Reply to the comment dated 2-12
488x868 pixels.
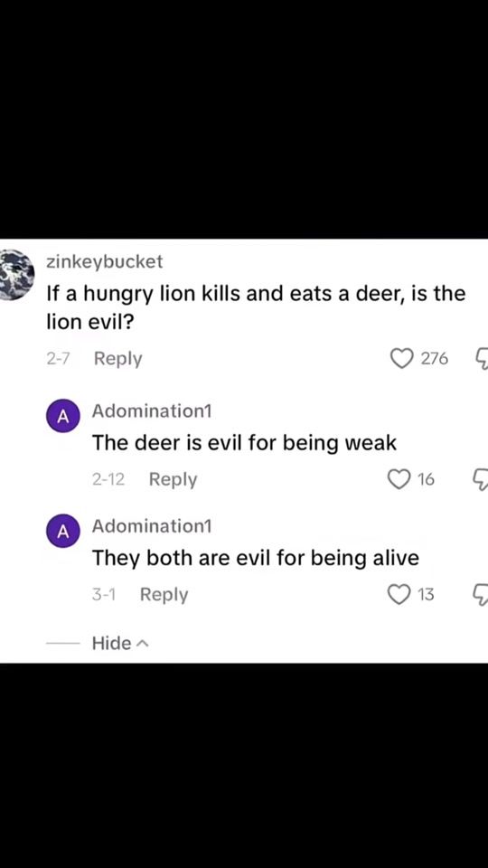click(x=173, y=479)
